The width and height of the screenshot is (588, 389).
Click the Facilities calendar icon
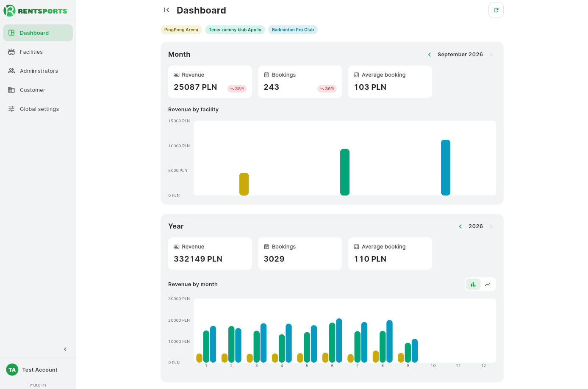tap(11, 52)
